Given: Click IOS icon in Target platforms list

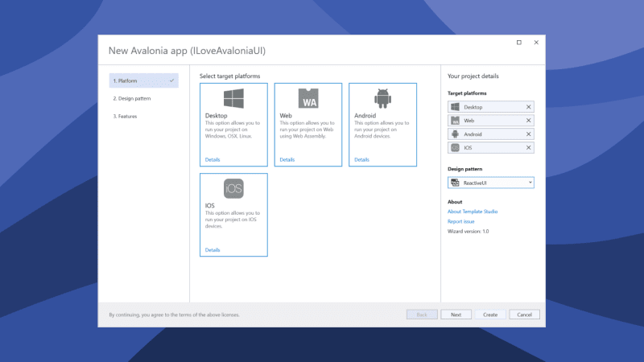Looking at the screenshot, I should [455, 148].
